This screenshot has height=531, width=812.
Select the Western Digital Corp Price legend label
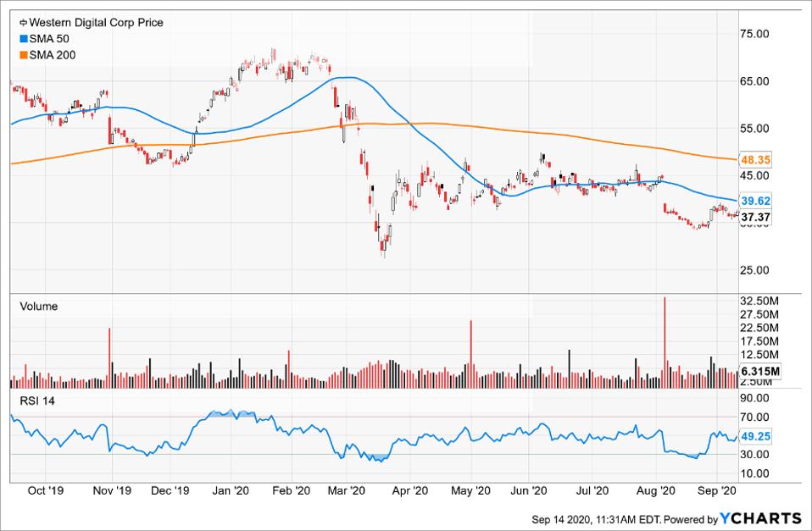pos(96,23)
